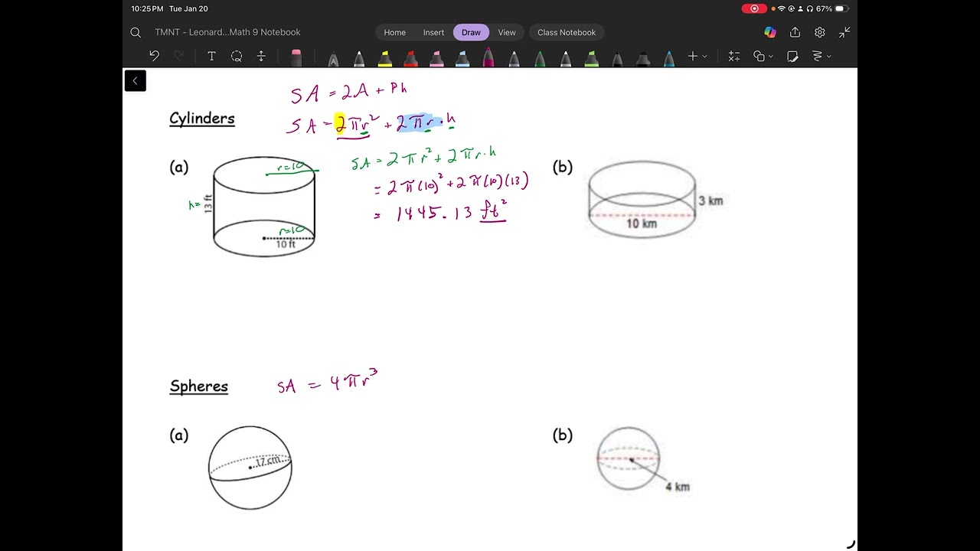This screenshot has height=551, width=980.
Task: Open the ink stroke options icon
Action: pos(817,56)
